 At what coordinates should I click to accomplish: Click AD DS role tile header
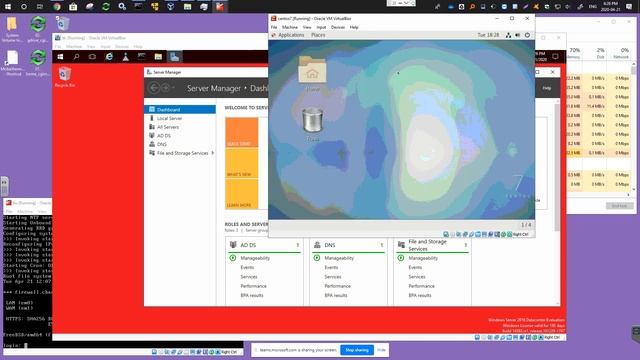(x=264, y=245)
